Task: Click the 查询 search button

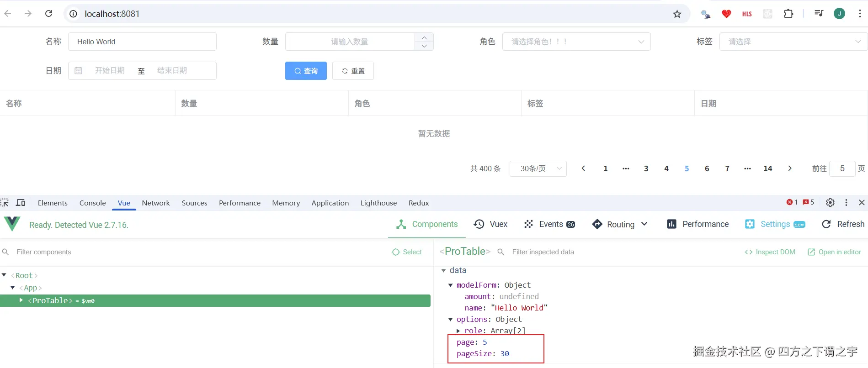Action: point(306,71)
